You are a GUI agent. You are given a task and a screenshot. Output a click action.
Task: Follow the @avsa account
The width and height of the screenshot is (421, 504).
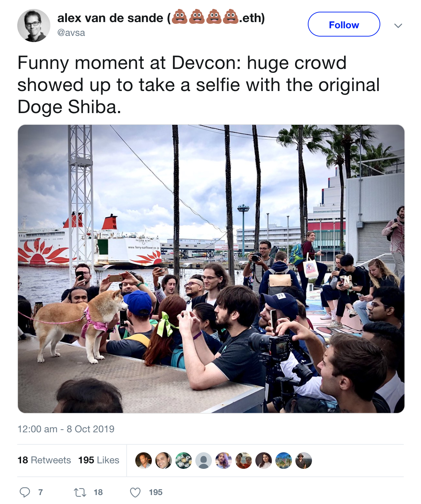click(x=344, y=24)
